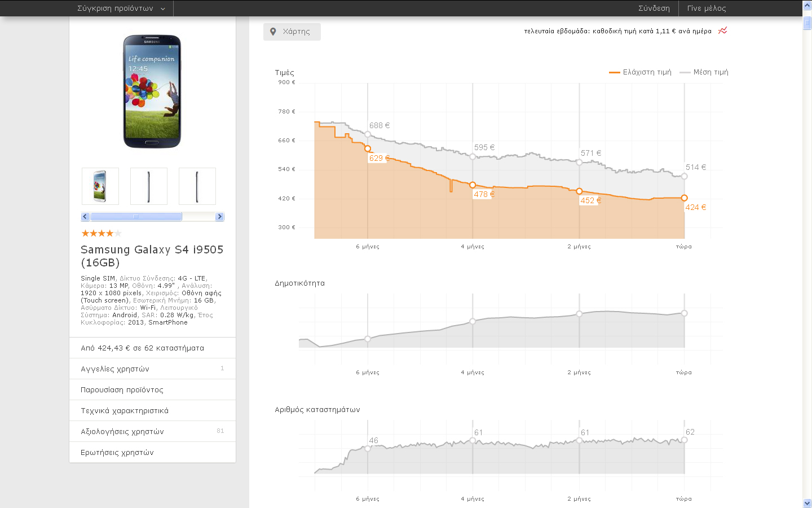
Task: Open Τεχνικά χαρακτηριστικά section
Action: [x=152, y=410]
